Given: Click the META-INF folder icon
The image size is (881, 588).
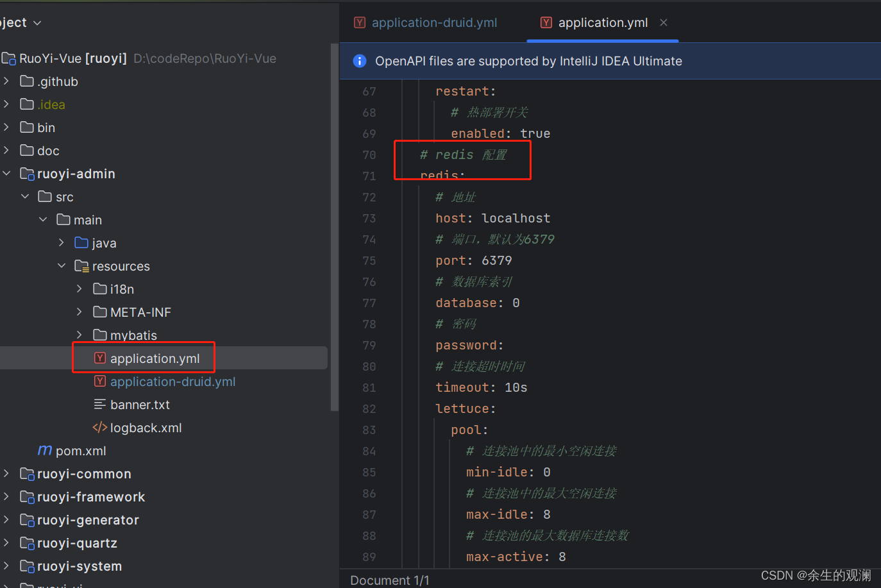Looking at the screenshot, I should coord(100,312).
